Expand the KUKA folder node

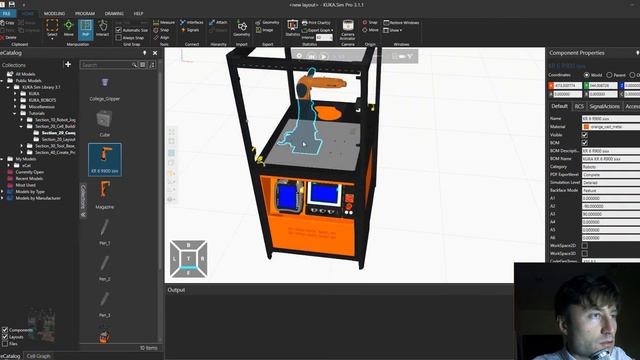pyautogui.click(x=15, y=93)
